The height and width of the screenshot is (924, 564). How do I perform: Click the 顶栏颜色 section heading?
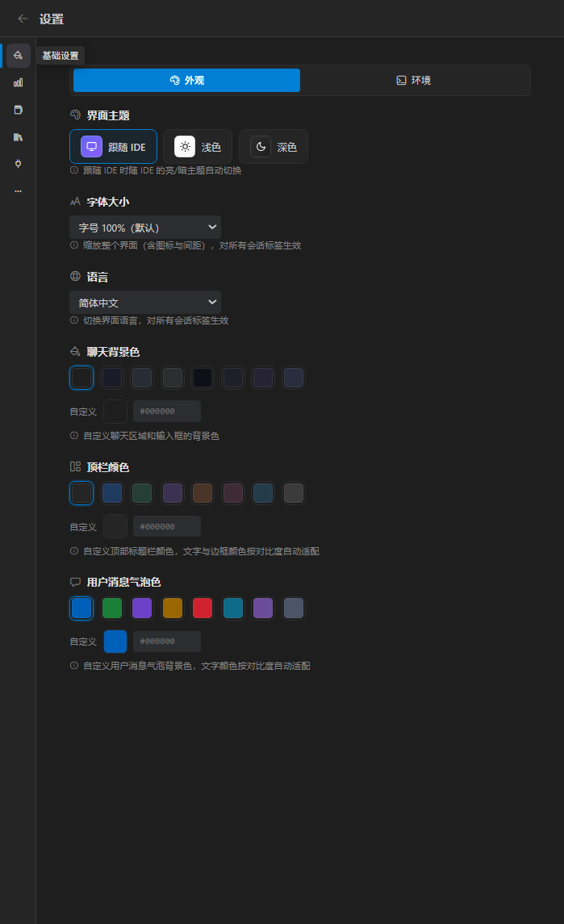(108, 467)
